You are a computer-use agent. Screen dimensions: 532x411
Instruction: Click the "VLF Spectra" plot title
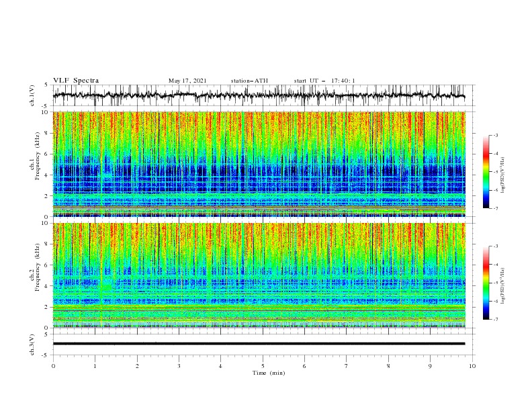tap(76, 81)
